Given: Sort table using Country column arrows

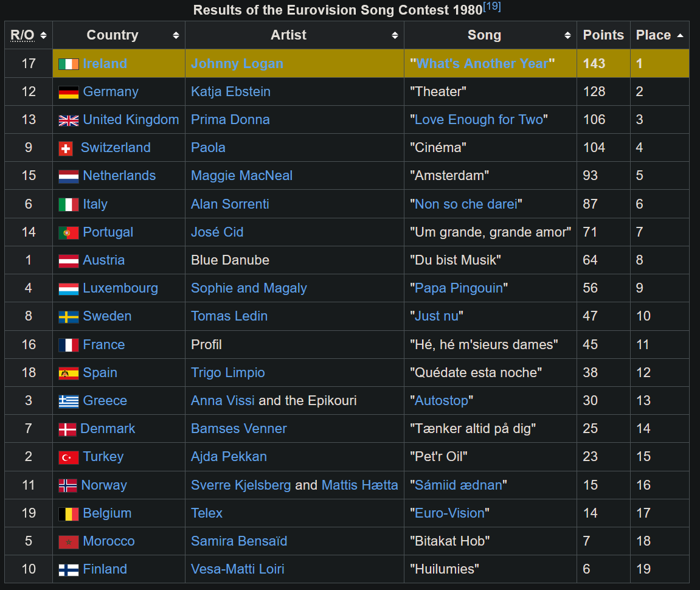Looking at the screenshot, I should 176,35.
